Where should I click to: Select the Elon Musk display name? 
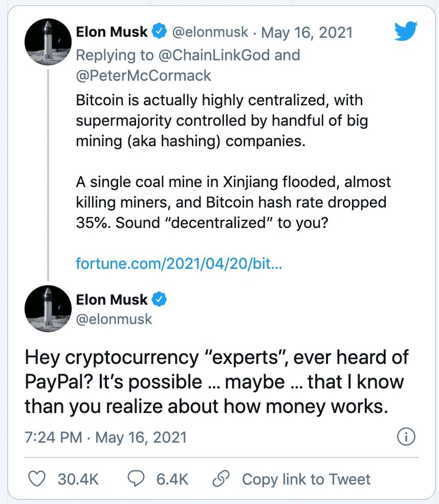point(112,32)
